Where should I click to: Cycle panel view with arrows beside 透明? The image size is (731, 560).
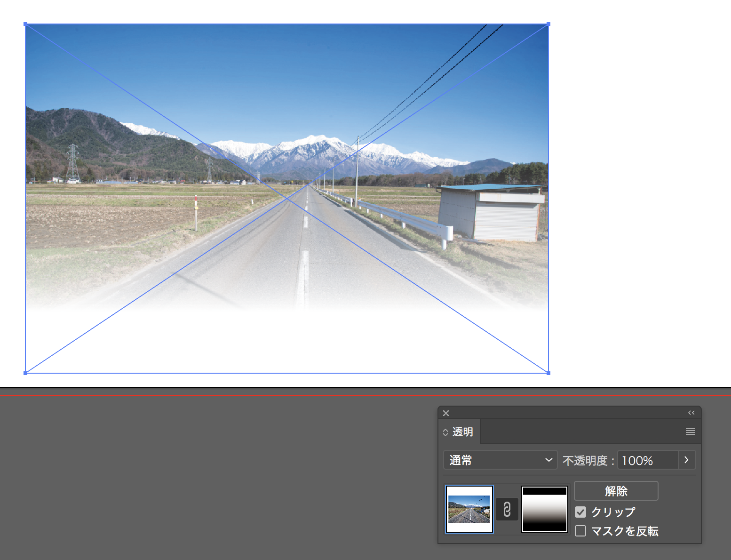pyautogui.click(x=445, y=432)
